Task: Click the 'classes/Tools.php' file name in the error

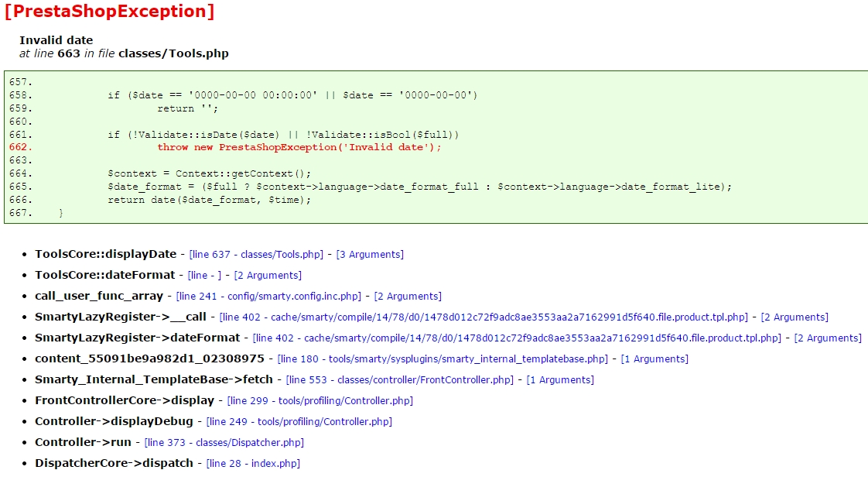Action: pos(173,53)
